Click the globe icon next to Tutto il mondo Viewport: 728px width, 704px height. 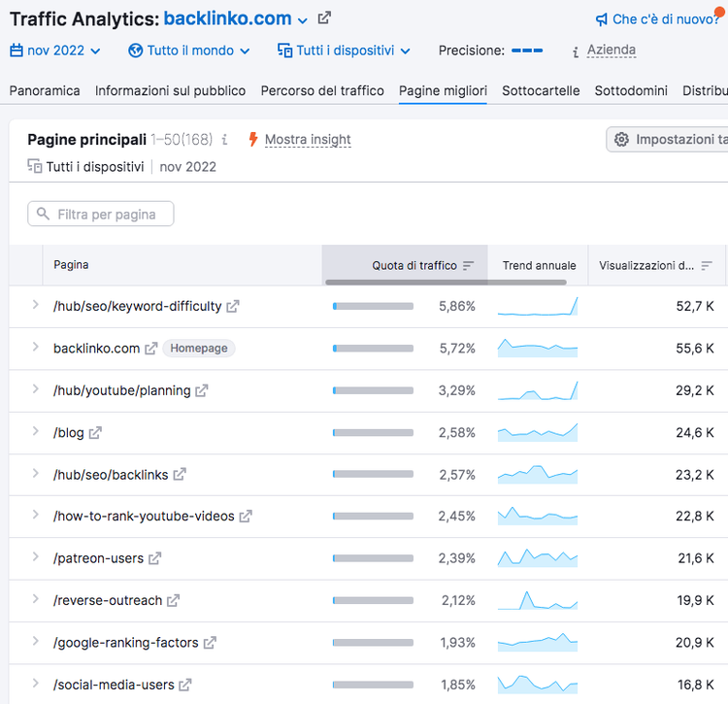coord(136,50)
